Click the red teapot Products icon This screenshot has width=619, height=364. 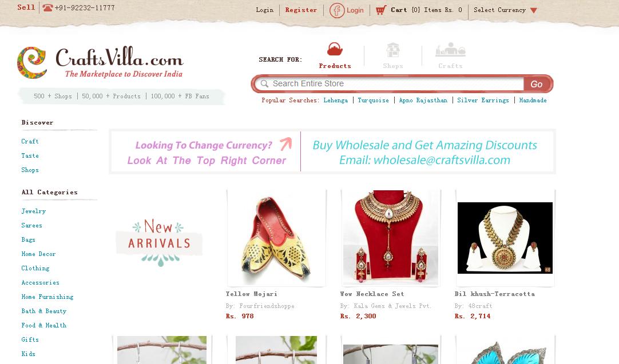coord(335,50)
